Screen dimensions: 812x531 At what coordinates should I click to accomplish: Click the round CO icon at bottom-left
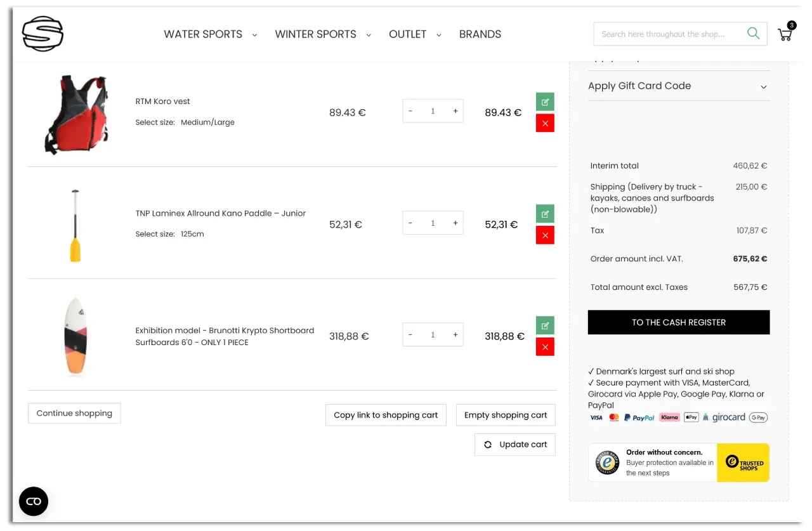pyautogui.click(x=33, y=501)
